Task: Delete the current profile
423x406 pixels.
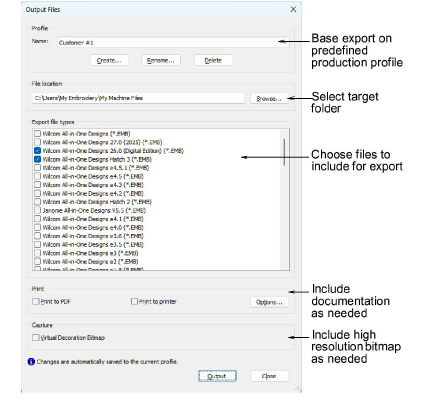Action: pyautogui.click(x=213, y=60)
